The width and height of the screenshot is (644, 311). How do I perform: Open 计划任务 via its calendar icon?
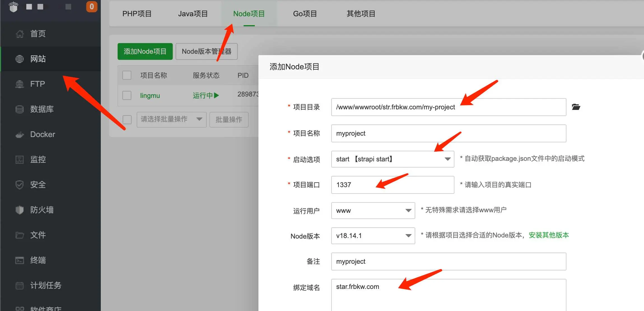[x=20, y=285]
